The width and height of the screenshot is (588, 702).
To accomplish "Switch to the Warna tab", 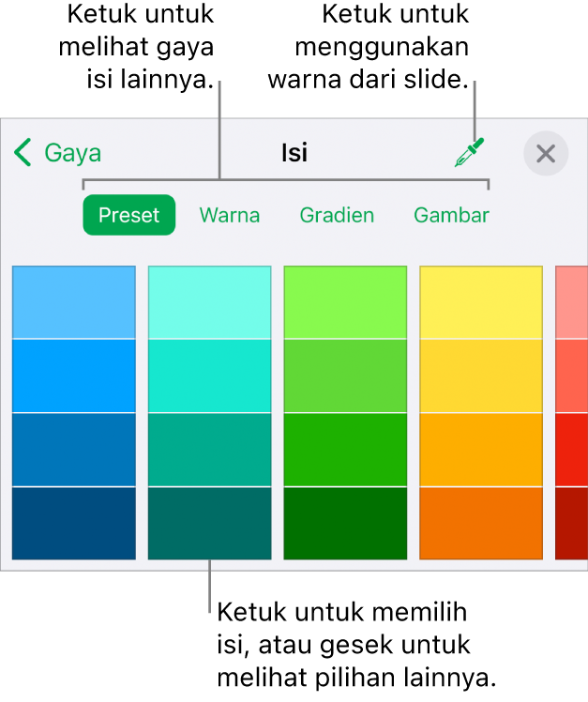I will tap(230, 215).
